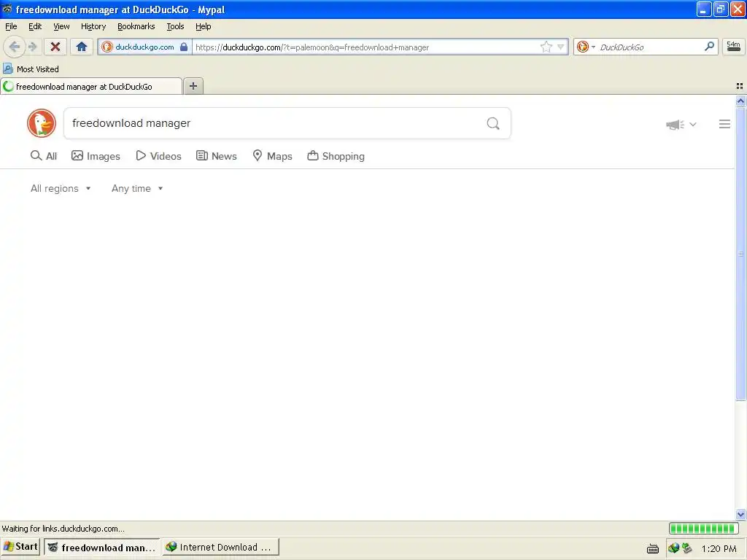Click the freedownload man... taskbar button
The height and width of the screenshot is (560, 747).
click(102, 547)
